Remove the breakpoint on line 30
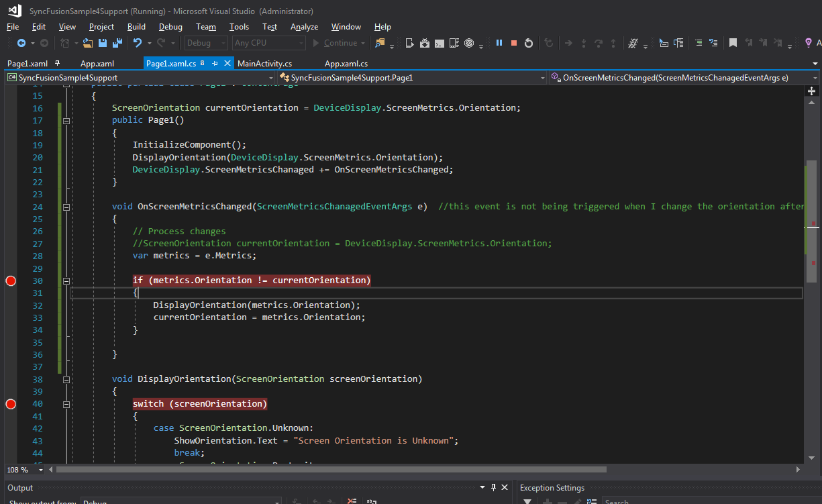The height and width of the screenshot is (504, 822). tap(10, 281)
